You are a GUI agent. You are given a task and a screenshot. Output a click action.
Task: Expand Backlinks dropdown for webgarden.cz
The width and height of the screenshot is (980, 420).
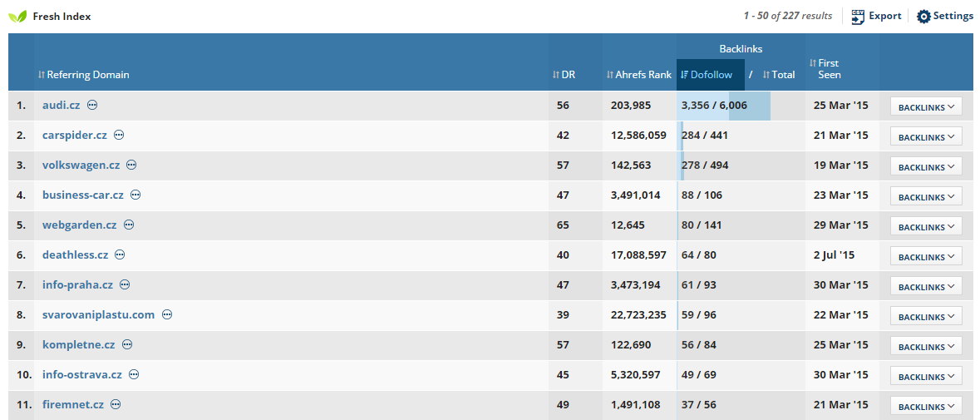926,227
